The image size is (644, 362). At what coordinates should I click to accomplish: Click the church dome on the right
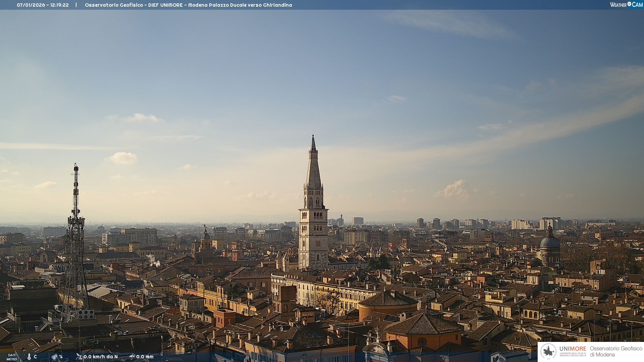550,242
